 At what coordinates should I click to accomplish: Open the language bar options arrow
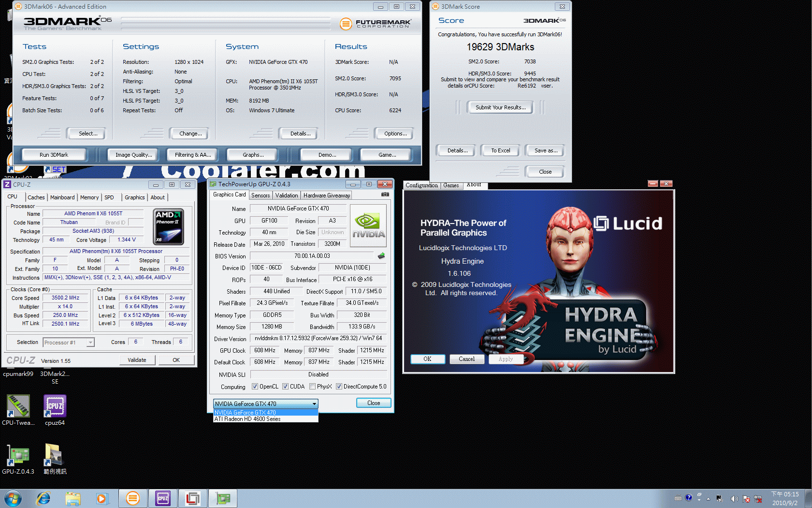click(699, 500)
